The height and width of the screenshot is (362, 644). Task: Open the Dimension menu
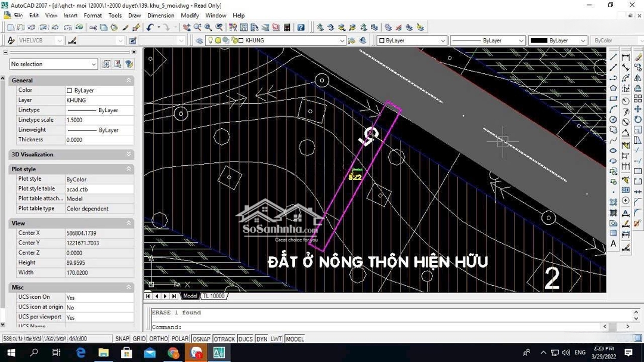tap(160, 16)
